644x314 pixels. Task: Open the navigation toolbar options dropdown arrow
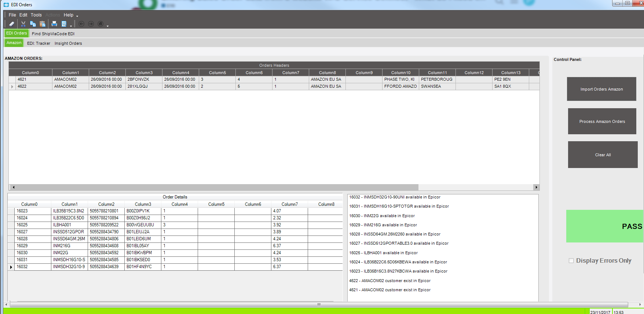[x=107, y=26]
